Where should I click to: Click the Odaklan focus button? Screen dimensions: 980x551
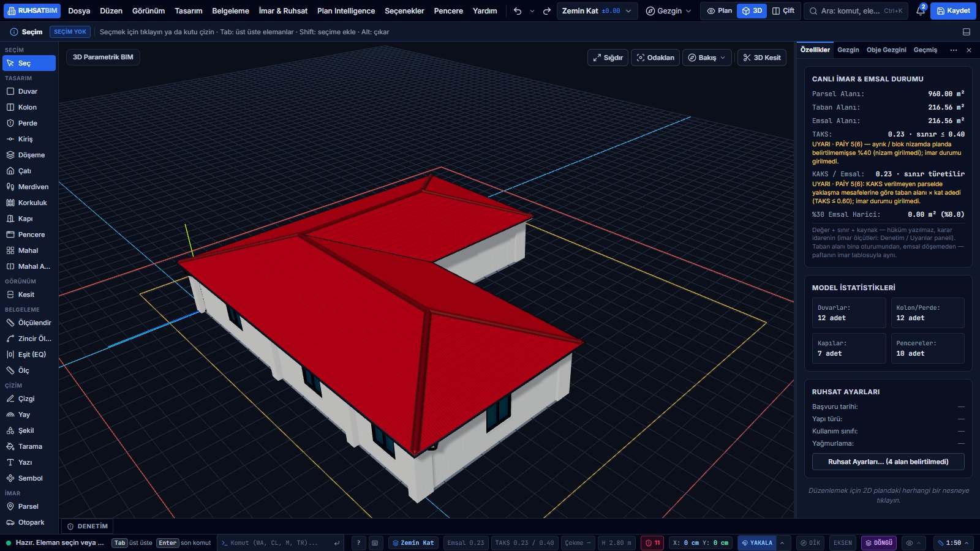[x=655, y=58]
